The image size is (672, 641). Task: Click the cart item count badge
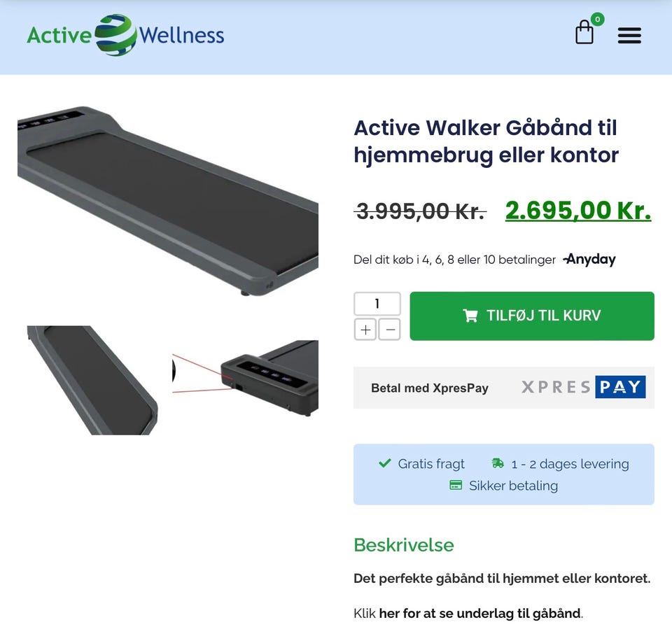597,20
